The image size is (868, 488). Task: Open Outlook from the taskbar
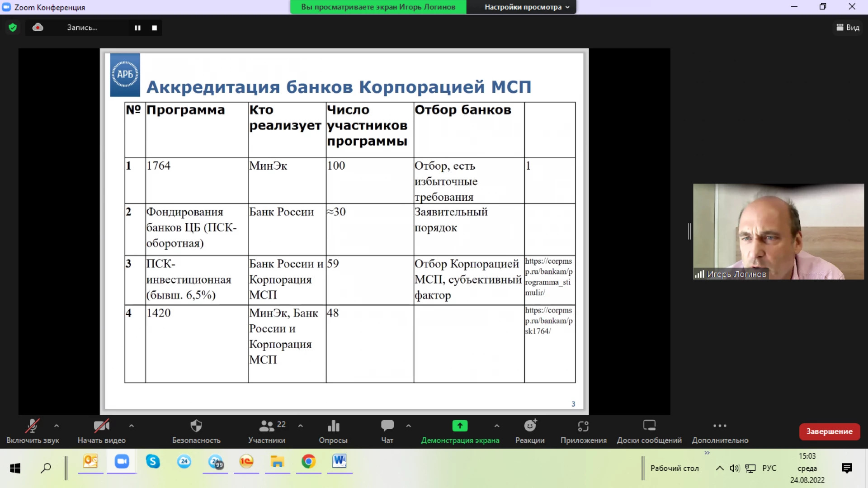[x=90, y=462]
